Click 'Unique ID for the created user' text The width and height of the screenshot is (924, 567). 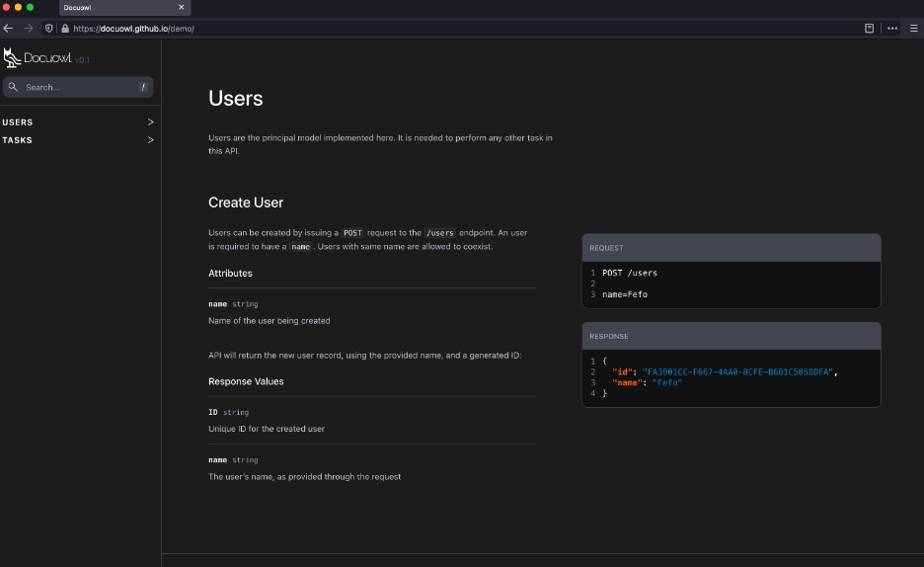click(267, 429)
